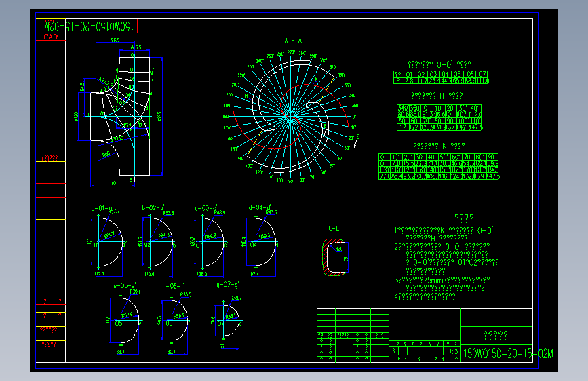The height and width of the screenshot is (381, 588).
Task: Select the O-O' data table
Action: pos(441,77)
